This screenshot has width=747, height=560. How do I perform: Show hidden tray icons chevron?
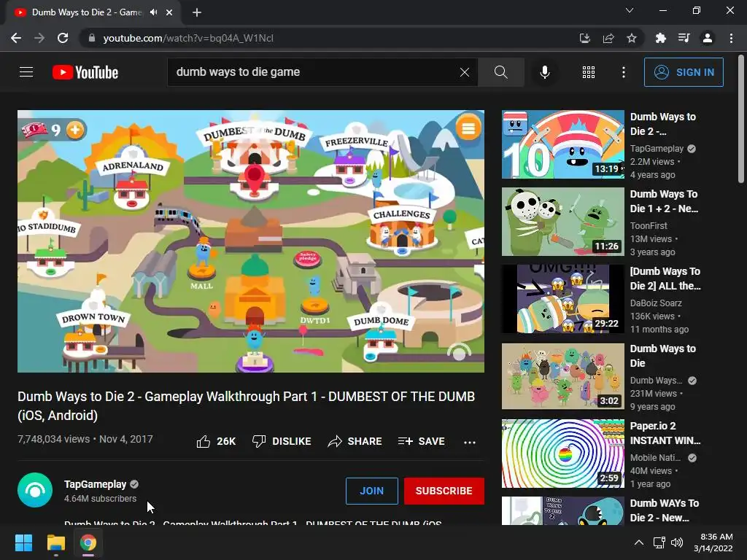point(639,542)
